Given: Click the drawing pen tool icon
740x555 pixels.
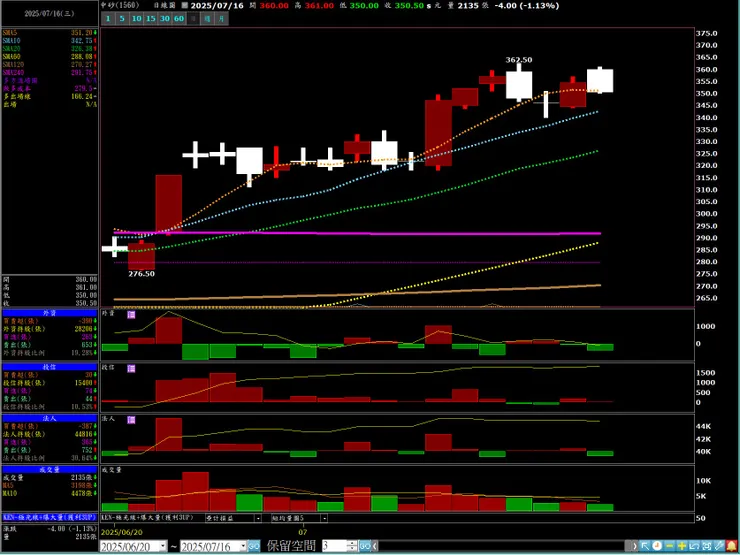Looking at the screenshot, I should tap(718, 546).
